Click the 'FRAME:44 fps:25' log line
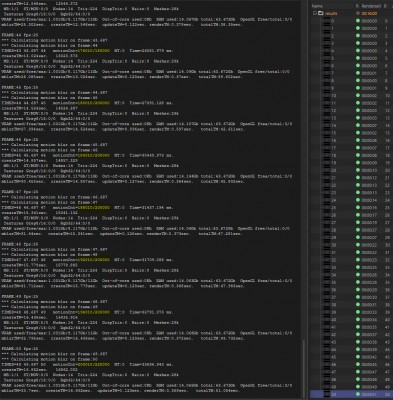Viewport: 393px width, 400px height. (20, 35)
